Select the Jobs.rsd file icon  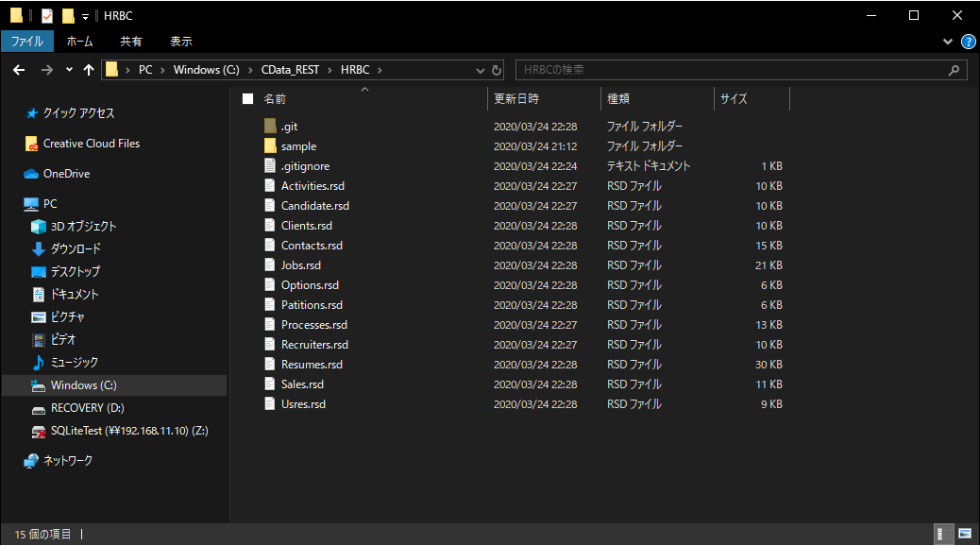pos(270,265)
